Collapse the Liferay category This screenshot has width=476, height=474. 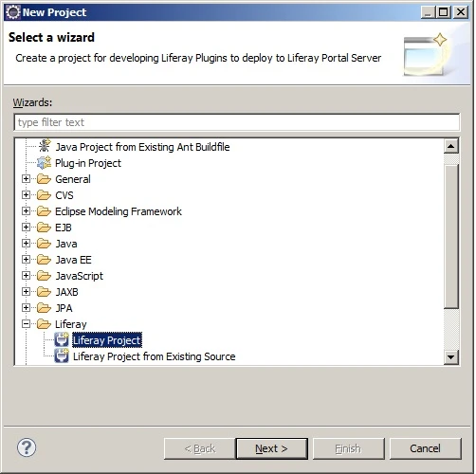click(x=26, y=324)
